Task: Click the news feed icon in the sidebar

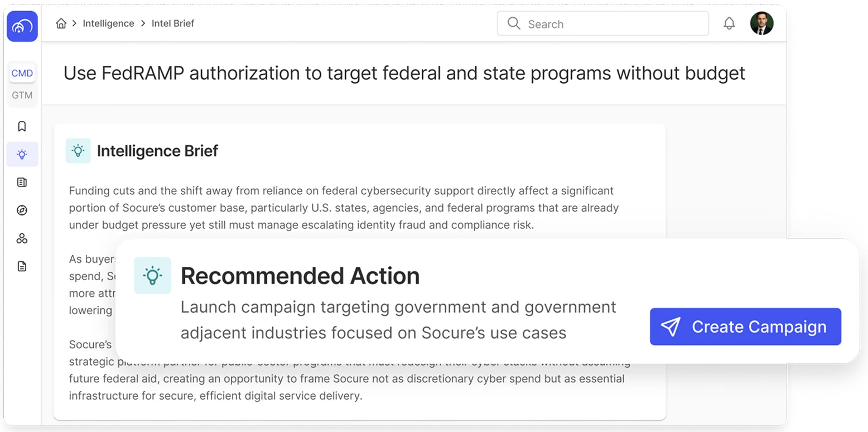Action: 22,182
